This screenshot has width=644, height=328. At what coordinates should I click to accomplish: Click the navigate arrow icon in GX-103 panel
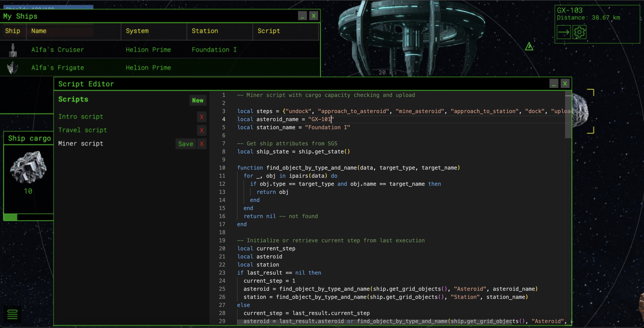pyautogui.click(x=564, y=32)
